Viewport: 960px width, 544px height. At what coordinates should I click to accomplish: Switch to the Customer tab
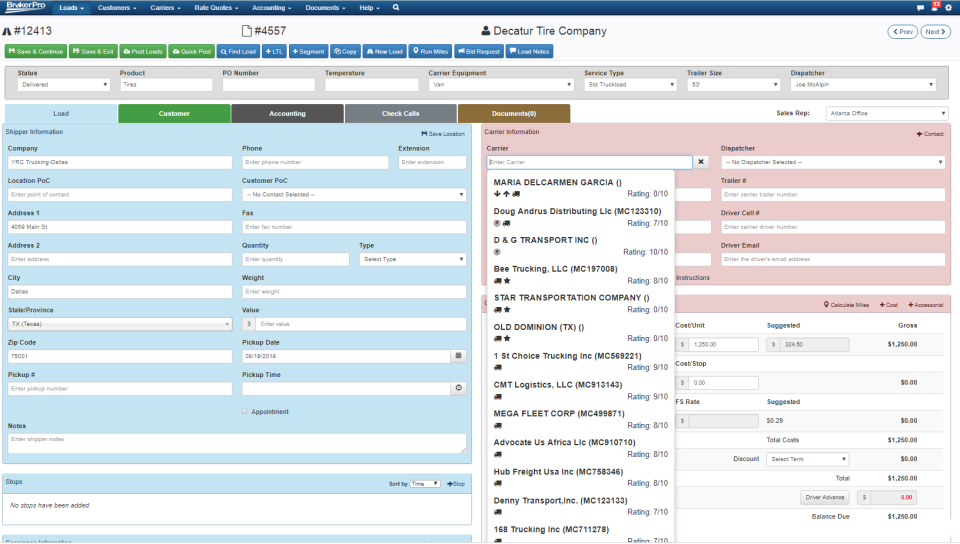174,113
